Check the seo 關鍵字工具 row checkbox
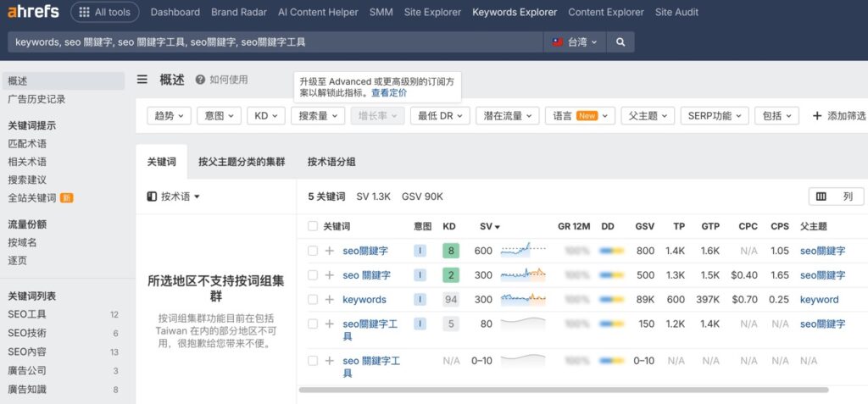 point(313,361)
